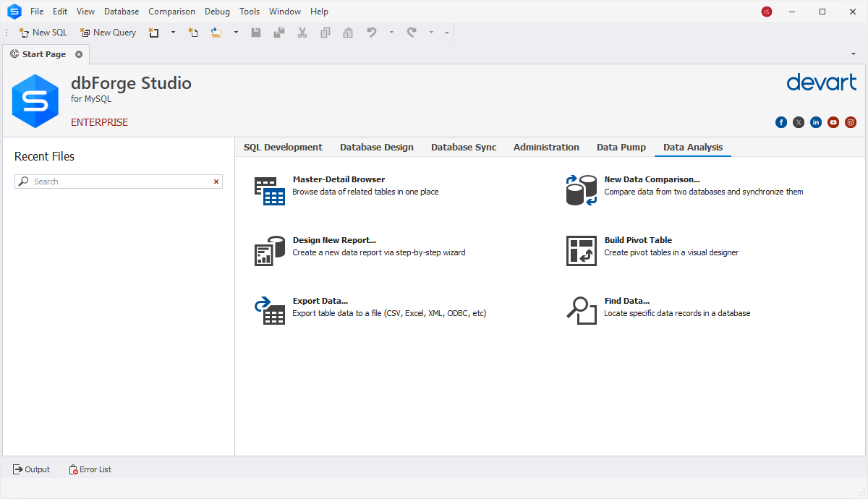Launch the Export Data link
The image size is (868, 499).
[x=320, y=301]
